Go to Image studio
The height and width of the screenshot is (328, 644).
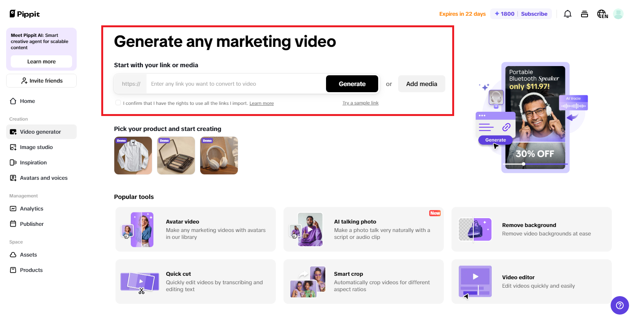click(36, 147)
